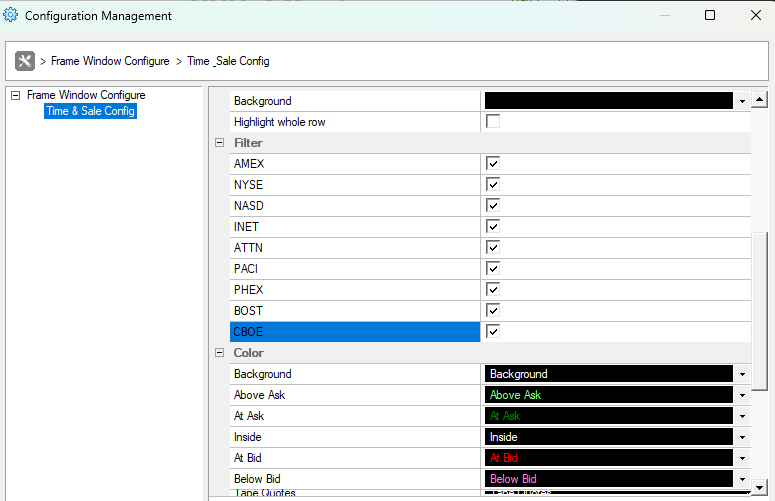The height and width of the screenshot is (501, 775).
Task: Click the white Inside color swatch
Action: click(608, 437)
